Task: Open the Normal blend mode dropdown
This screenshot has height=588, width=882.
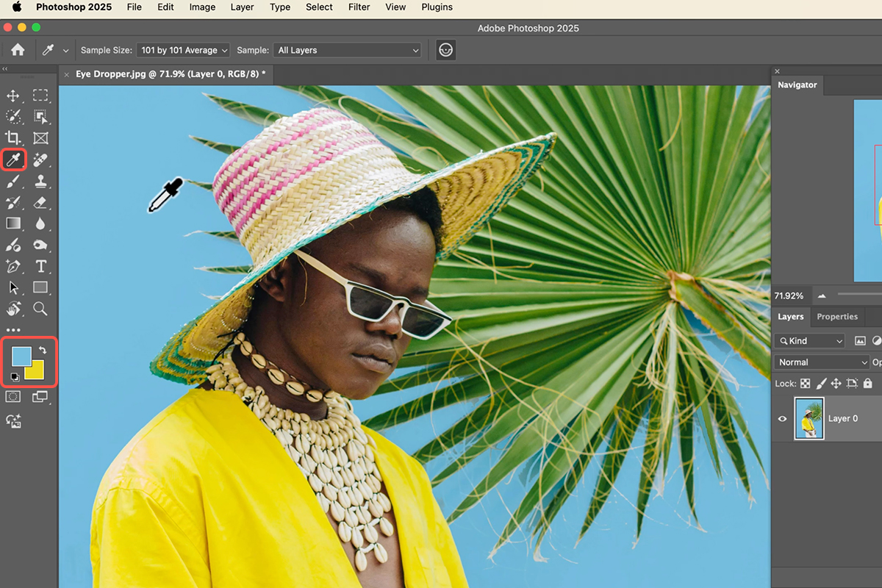Action: tap(821, 362)
